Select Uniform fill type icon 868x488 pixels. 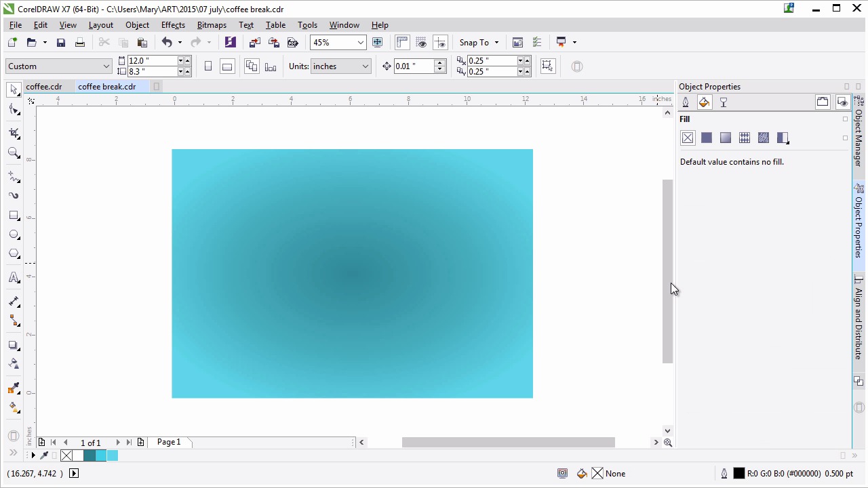coord(707,138)
